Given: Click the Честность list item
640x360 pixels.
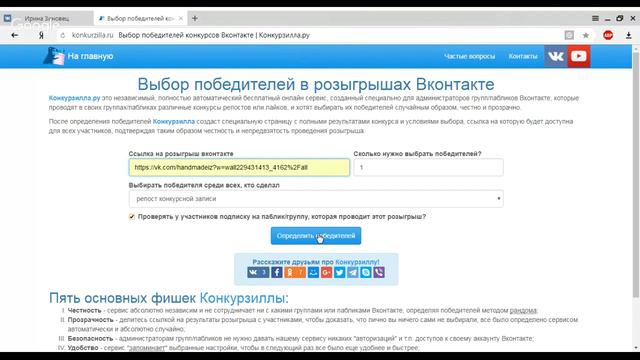Looking at the screenshot, I should click(x=302, y=311).
